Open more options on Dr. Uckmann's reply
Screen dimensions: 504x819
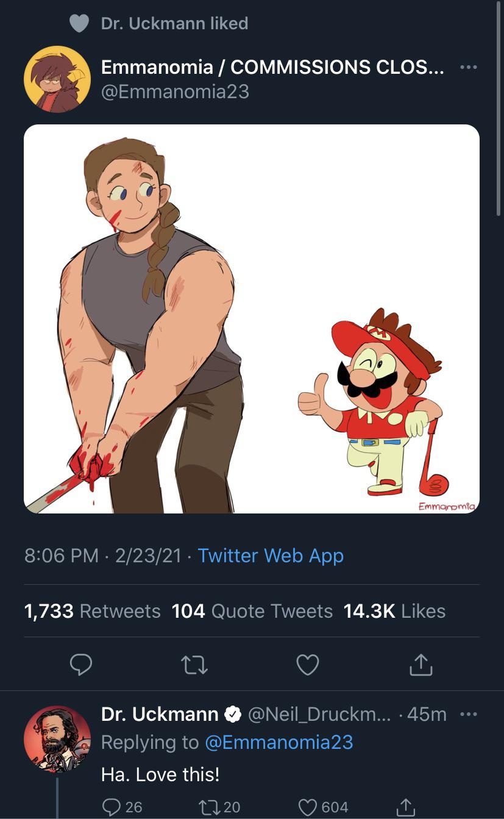pyautogui.click(x=468, y=714)
